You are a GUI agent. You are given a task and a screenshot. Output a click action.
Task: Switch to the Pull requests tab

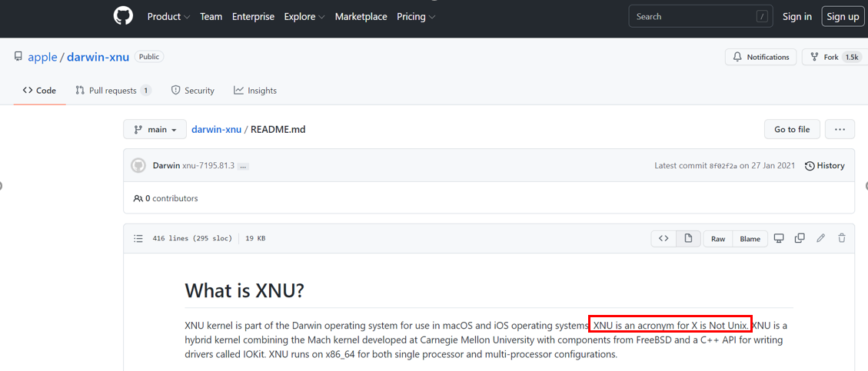pyautogui.click(x=114, y=90)
